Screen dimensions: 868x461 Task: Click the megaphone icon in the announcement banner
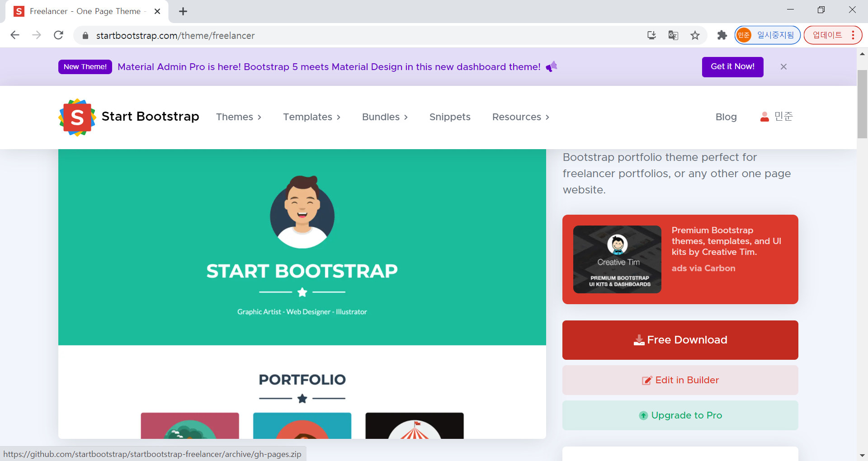coord(552,67)
